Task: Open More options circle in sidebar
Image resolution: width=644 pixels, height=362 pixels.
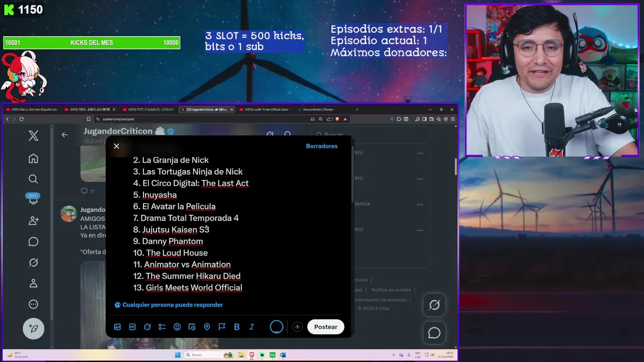Action: point(33,304)
